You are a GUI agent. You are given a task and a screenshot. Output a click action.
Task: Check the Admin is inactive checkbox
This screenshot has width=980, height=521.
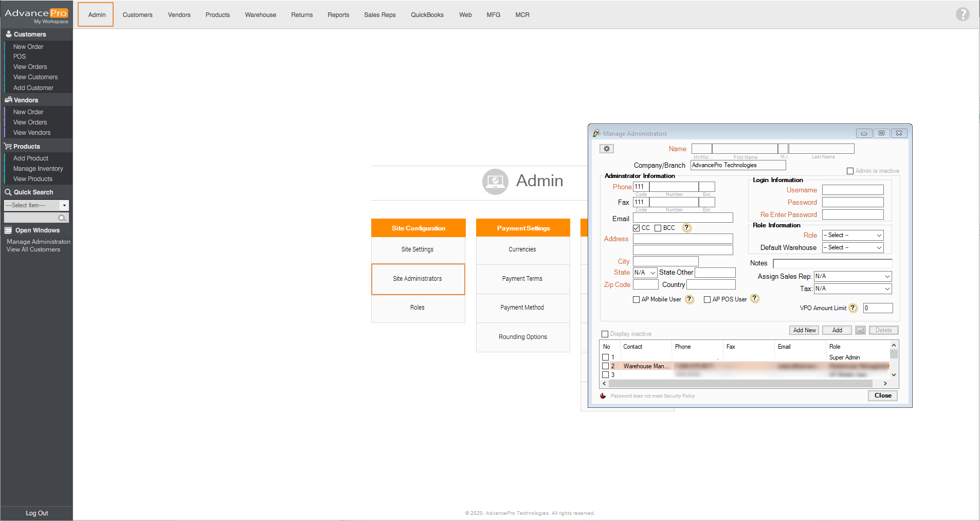(x=850, y=171)
